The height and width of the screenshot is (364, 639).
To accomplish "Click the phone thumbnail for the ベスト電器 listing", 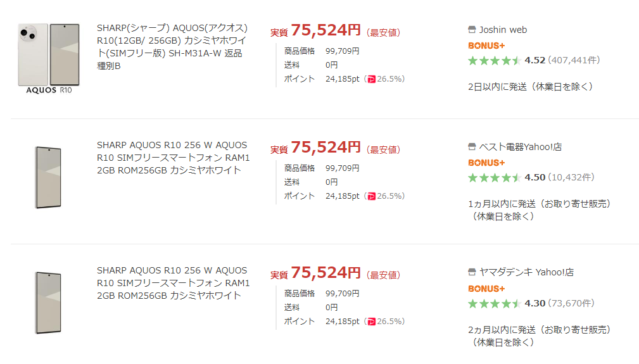I will click(x=49, y=177).
